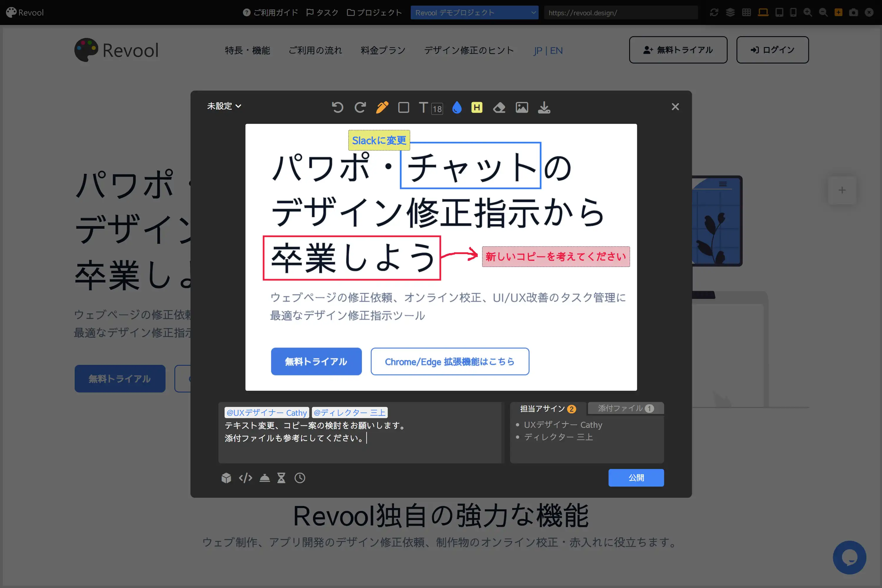Publish the task with 公開 button
This screenshot has width=882, height=588.
click(x=636, y=478)
